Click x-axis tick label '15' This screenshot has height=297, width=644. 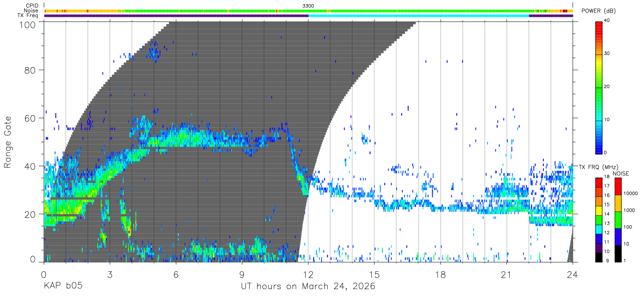(x=374, y=275)
